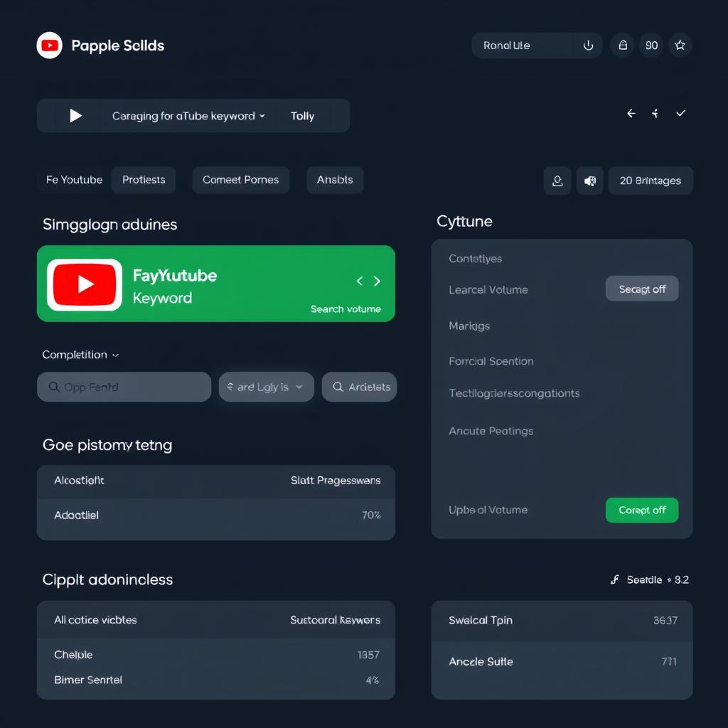
Task: Click the 20 Brintages button
Action: pyautogui.click(x=651, y=181)
